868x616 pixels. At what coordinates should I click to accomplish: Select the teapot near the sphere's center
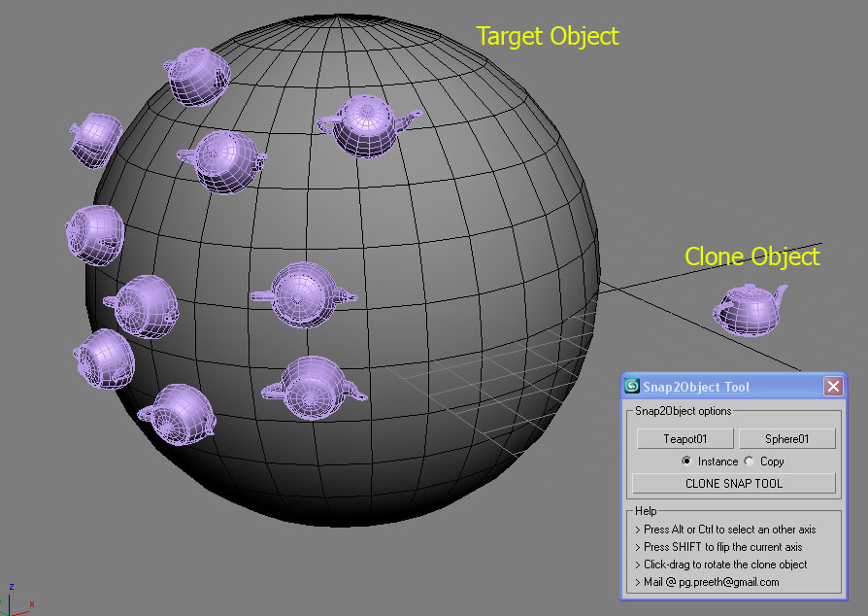(304, 293)
